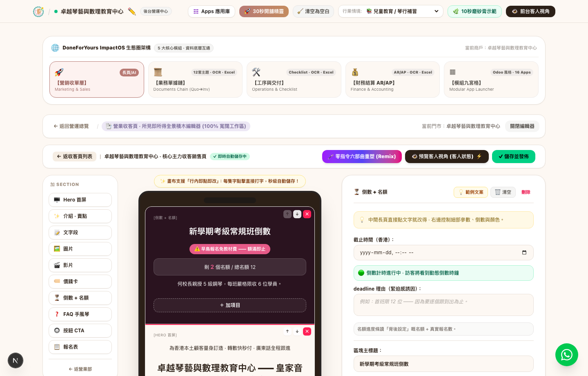
Task: Open the 行業情境 industry dropdown
Action: pyautogui.click(x=390, y=11)
